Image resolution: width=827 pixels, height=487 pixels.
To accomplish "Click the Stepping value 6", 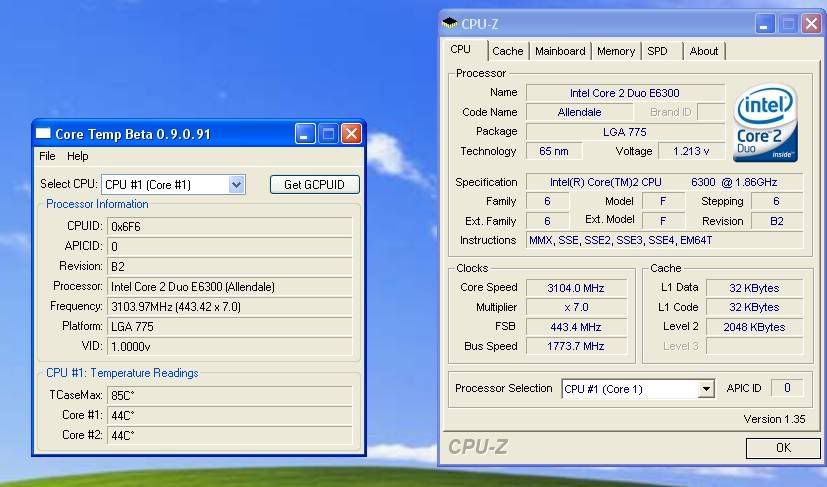I will 776,201.
